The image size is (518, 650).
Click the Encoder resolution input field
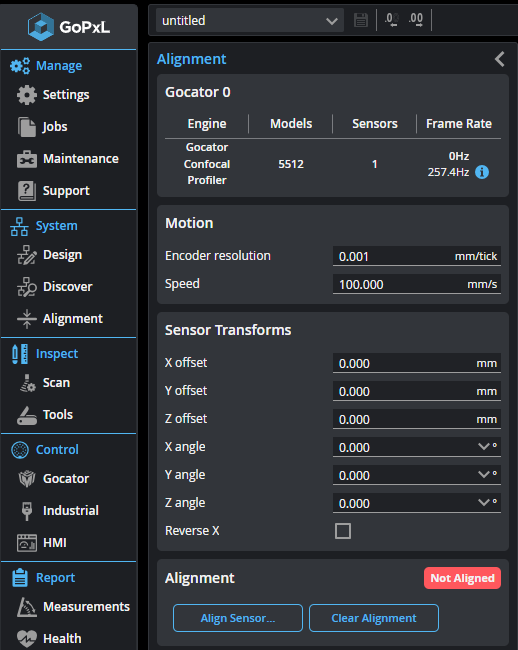coord(417,256)
